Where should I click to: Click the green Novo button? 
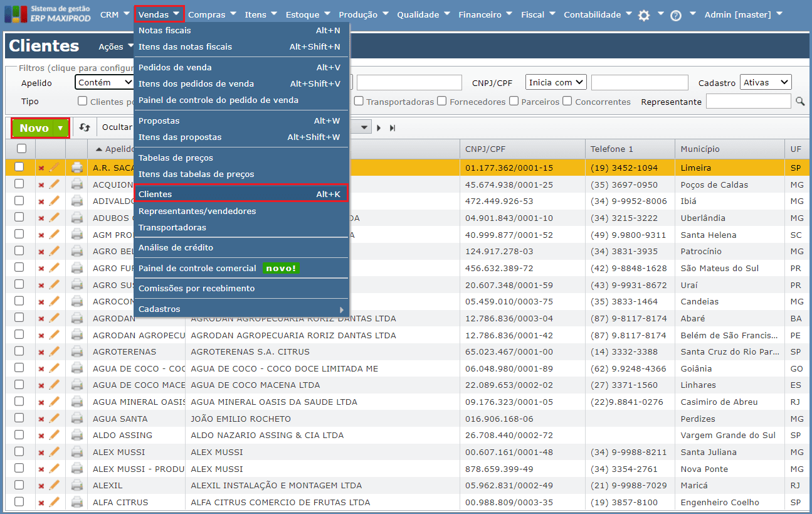click(x=34, y=127)
